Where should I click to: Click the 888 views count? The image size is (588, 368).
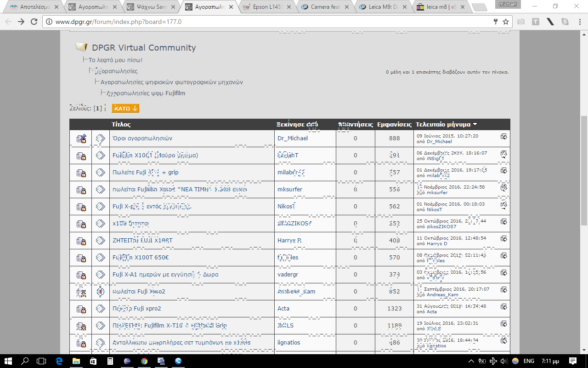coord(395,138)
